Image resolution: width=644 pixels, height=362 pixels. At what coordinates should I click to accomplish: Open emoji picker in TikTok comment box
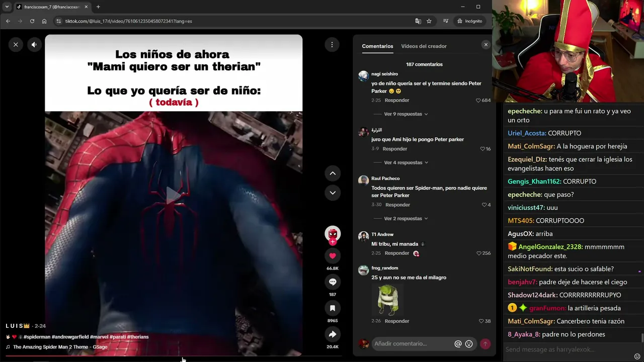tap(469, 344)
